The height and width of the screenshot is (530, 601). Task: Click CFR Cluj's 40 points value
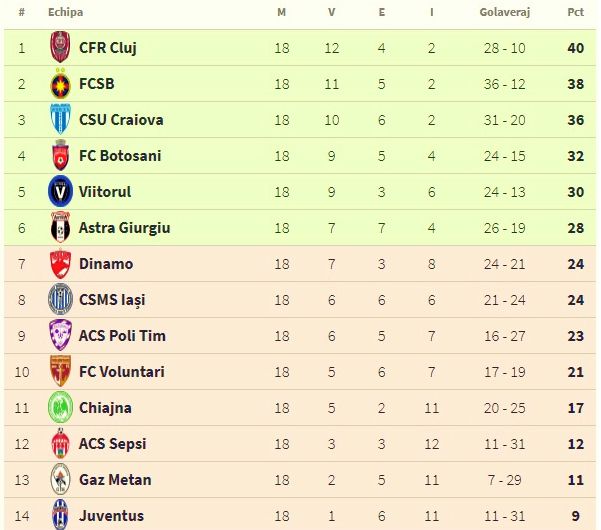[575, 48]
